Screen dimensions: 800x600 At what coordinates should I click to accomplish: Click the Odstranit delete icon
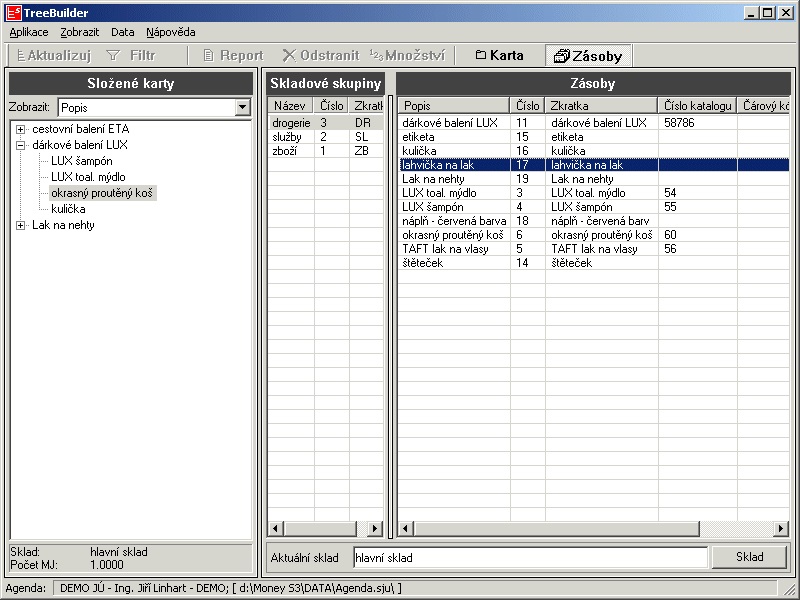(290, 56)
